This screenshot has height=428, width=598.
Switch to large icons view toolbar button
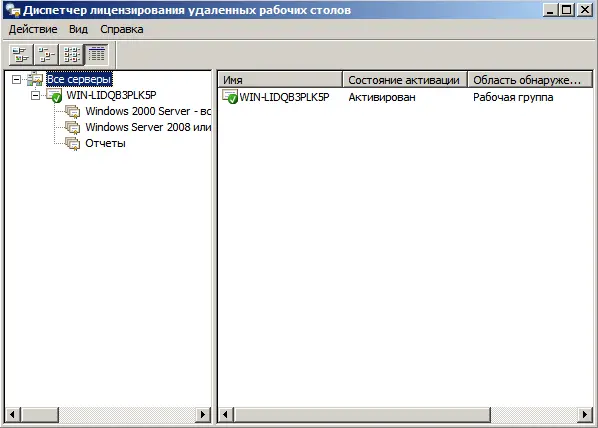tap(21, 54)
